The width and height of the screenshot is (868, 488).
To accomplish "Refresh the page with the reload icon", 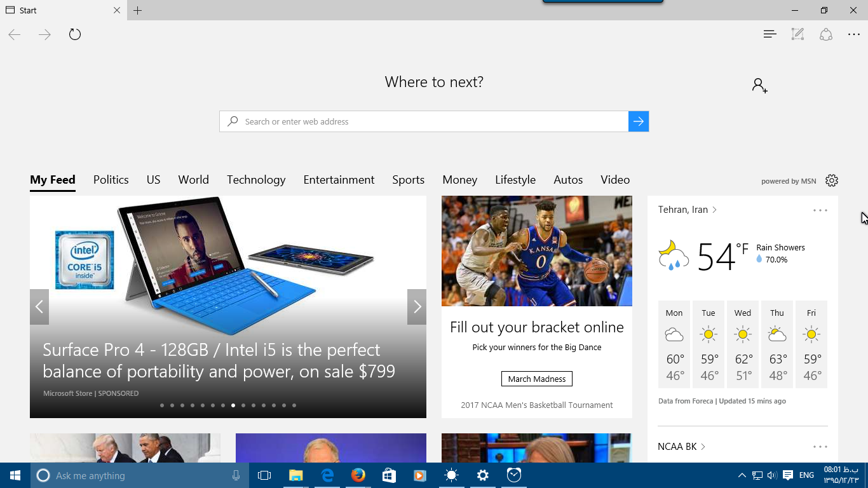I will 75,34.
